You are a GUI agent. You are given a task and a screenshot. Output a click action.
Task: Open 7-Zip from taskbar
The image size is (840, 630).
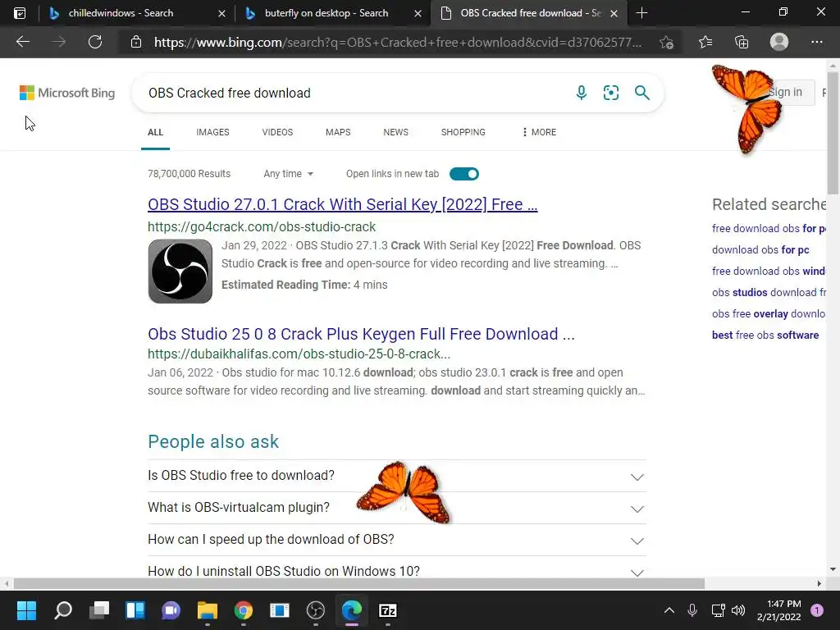tap(387, 610)
